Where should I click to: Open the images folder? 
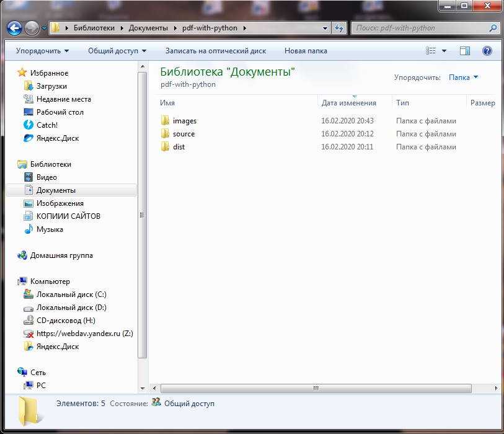pos(184,121)
